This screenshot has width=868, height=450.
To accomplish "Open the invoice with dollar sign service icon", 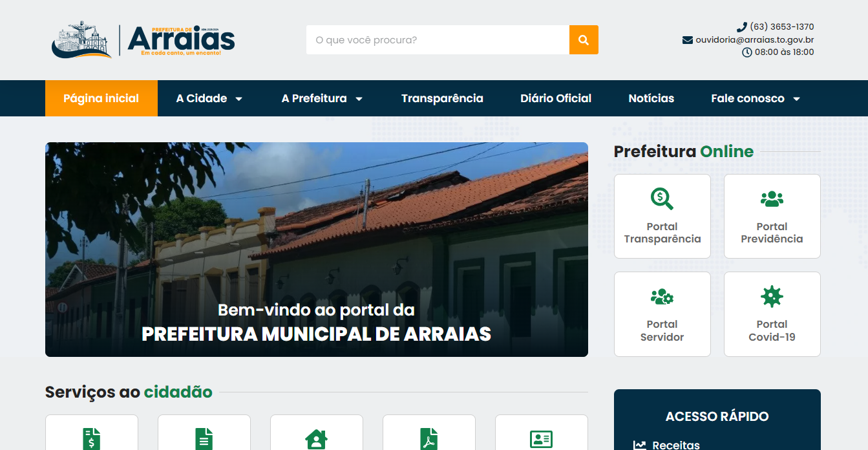I will (x=91, y=440).
